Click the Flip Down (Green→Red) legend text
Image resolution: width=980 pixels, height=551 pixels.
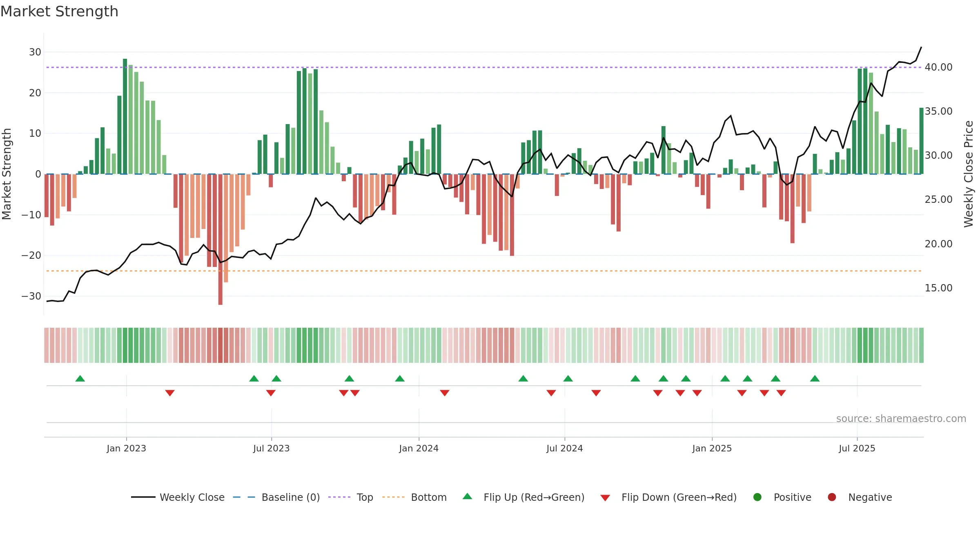(x=679, y=497)
